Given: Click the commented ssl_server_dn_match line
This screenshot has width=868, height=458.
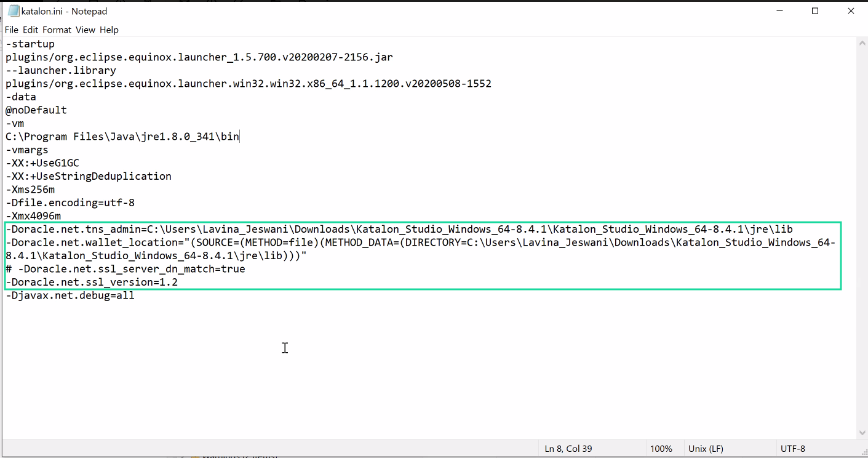Looking at the screenshot, I should [x=125, y=269].
